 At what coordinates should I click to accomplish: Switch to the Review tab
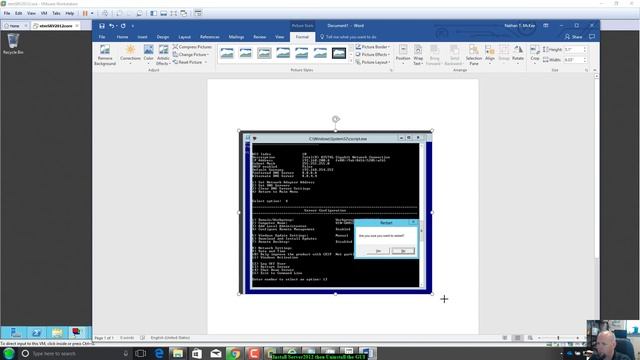coord(260,37)
